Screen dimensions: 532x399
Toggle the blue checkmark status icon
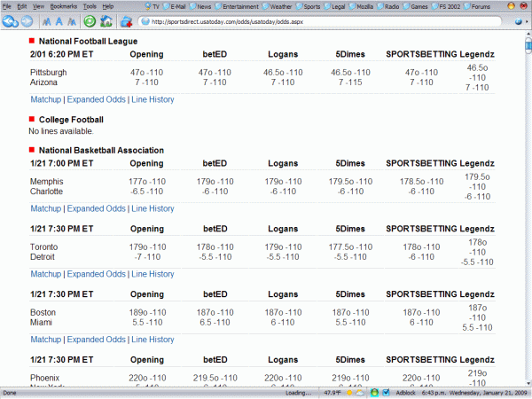(386, 393)
